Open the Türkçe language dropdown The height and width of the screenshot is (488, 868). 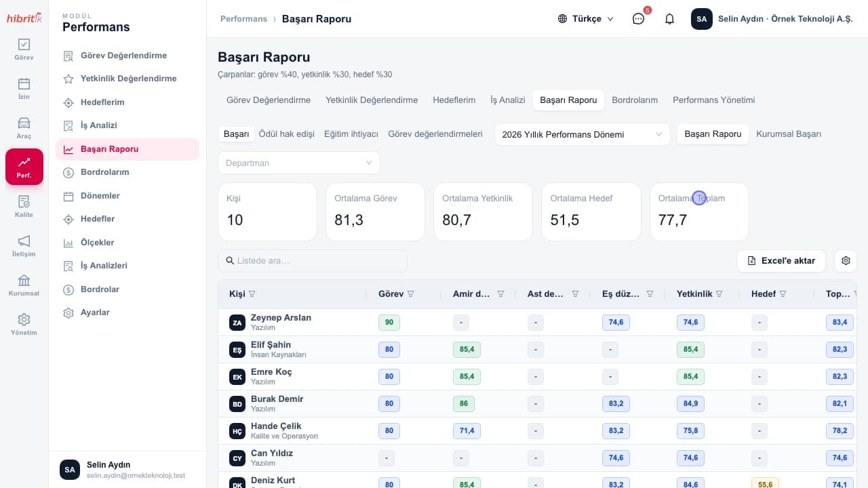586,19
